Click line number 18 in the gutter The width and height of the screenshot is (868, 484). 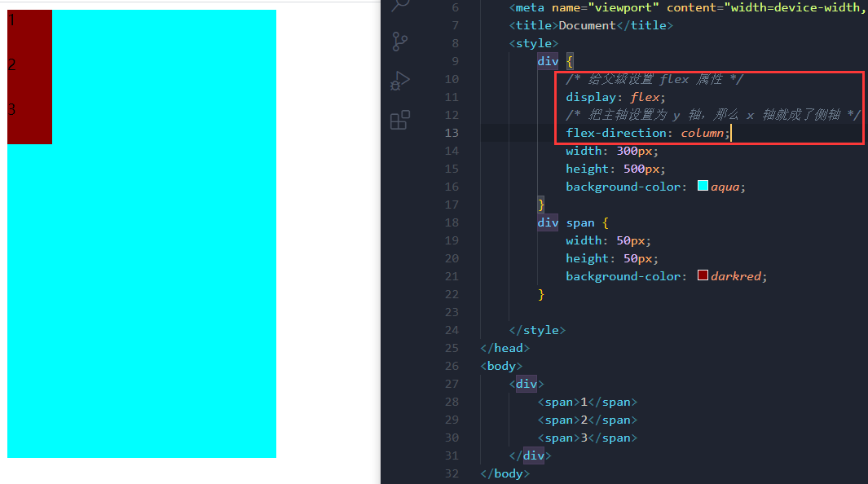451,222
